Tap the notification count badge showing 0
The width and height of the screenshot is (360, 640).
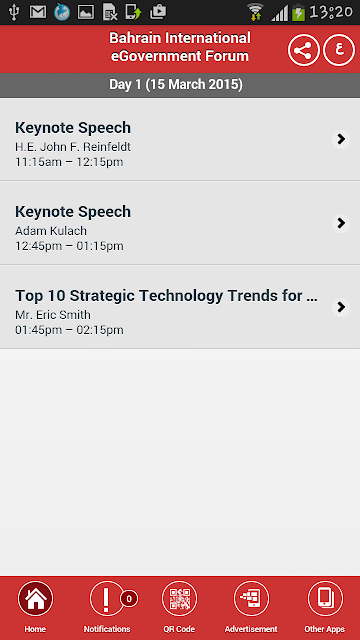(x=129, y=599)
